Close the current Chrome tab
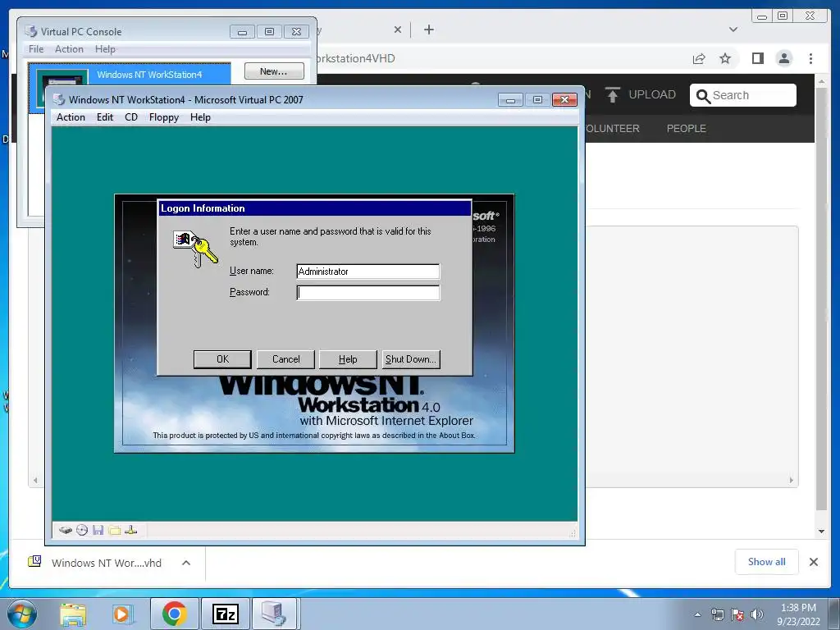Screen dimensions: 840x630 click(398, 30)
